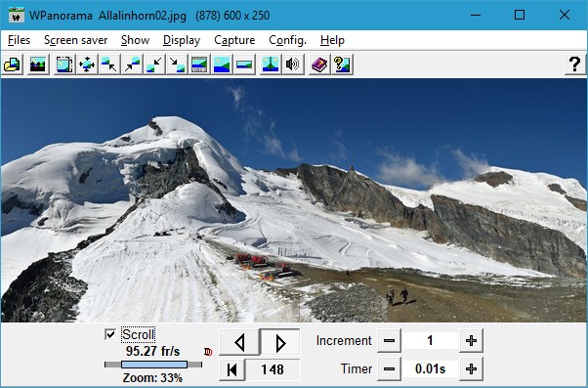The height and width of the screenshot is (388, 588).
Task: Click the plain landscape display icon
Action: point(222,65)
